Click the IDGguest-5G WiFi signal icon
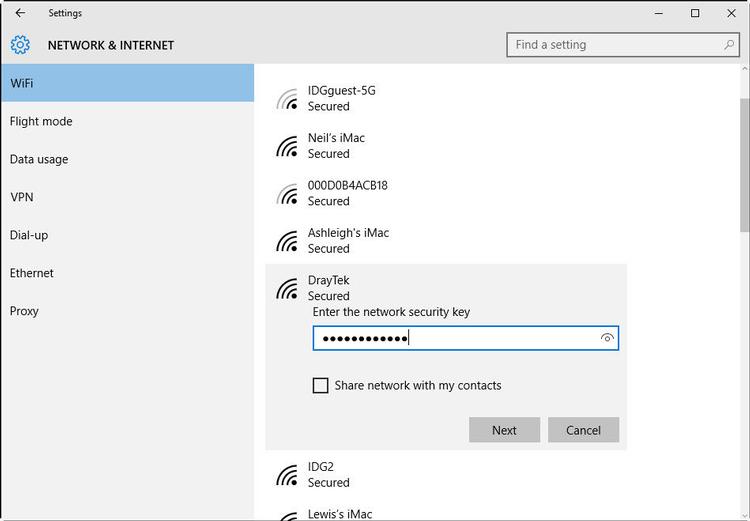This screenshot has width=750, height=521. click(288, 98)
